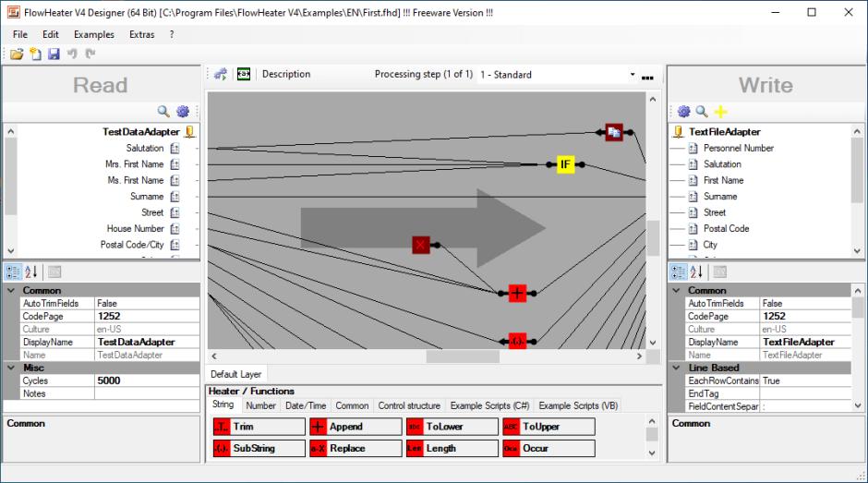The height and width of the screenshot is (483, 868).
Task: Pick the Occur heater
Action: click(549, 448)
